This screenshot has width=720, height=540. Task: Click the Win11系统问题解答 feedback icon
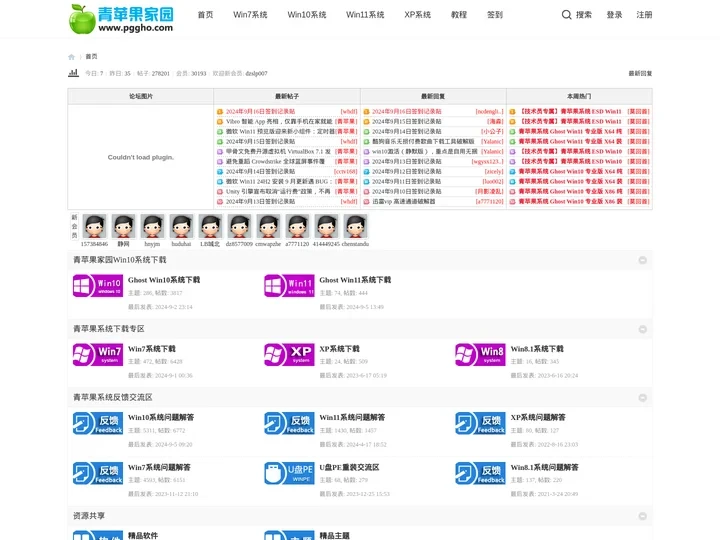[x=289, y=423]
